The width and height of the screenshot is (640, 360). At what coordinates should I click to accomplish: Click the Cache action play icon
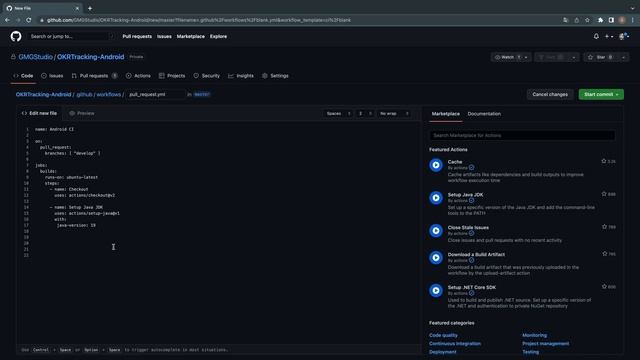point(436,165)
